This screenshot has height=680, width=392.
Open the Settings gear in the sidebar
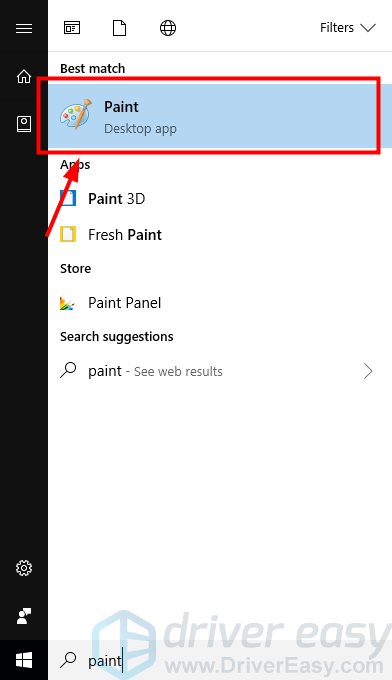coord(24,568)
